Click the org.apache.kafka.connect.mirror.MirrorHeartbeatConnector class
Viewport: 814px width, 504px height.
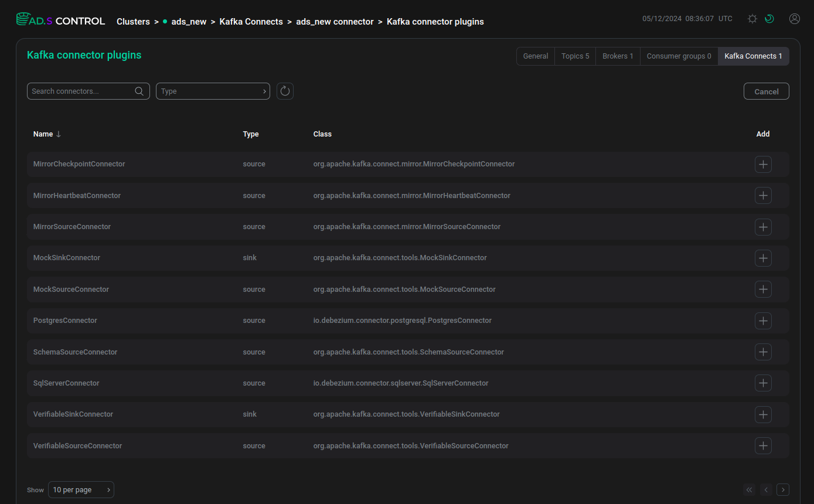tap(412, 196)
